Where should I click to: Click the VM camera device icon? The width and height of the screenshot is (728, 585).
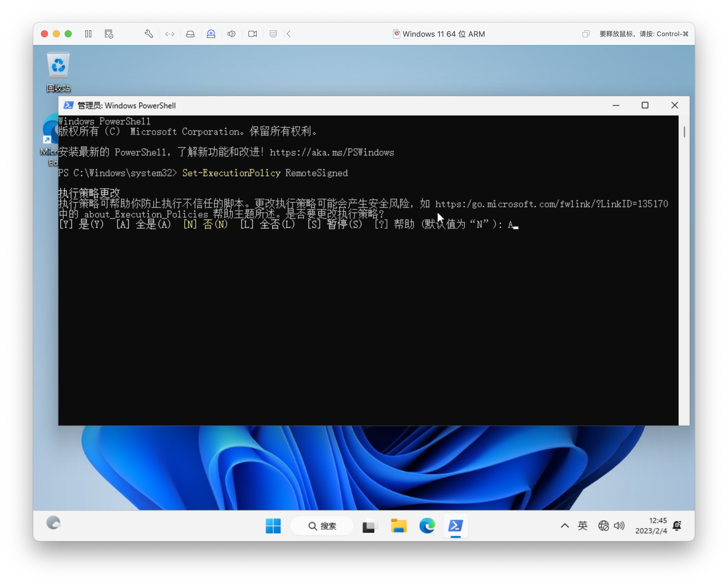(253, 34)
